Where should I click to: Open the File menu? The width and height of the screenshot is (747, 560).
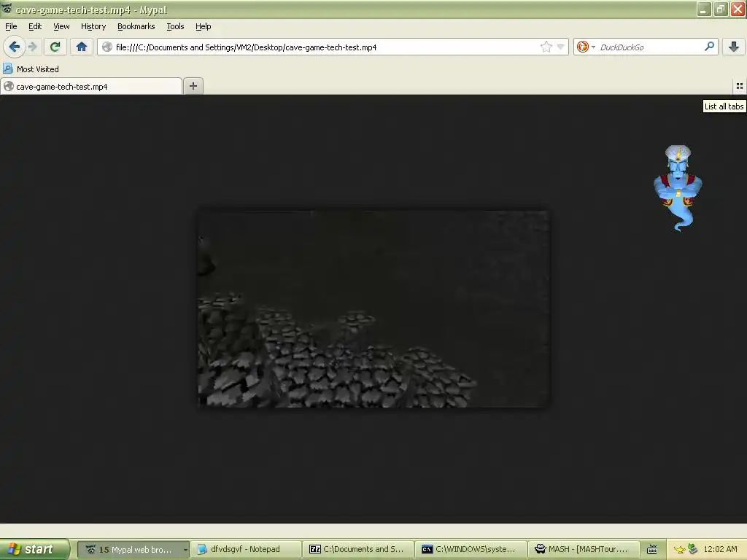11,27
